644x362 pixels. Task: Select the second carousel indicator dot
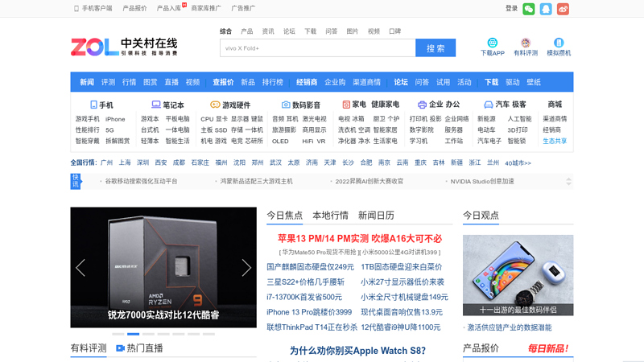point(133,334)
